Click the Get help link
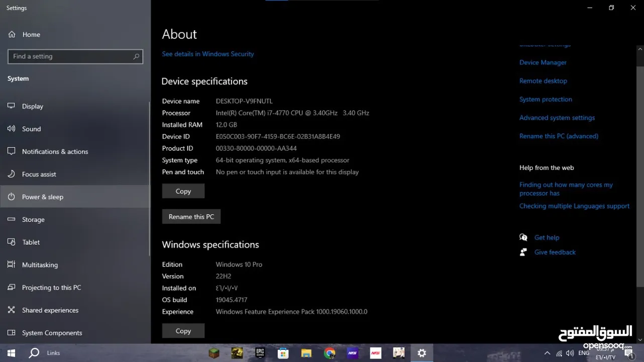This screenshot has height=362, width=644. point(547,238)
